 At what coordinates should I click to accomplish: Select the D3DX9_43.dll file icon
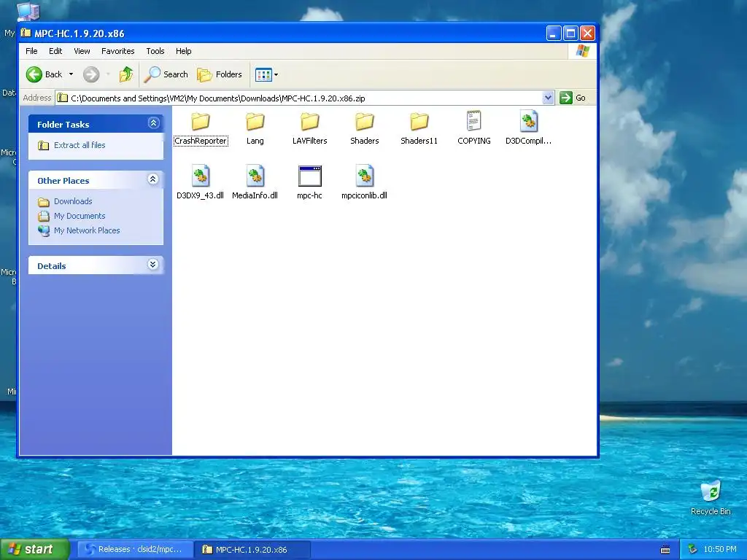(x=200, y=176)
